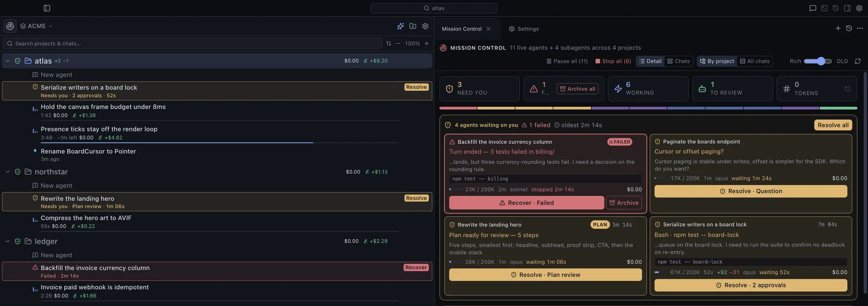Open sidebar settings gear next to new folder
The height and width of the screenshot is (306, 868).
click(425, 26)
